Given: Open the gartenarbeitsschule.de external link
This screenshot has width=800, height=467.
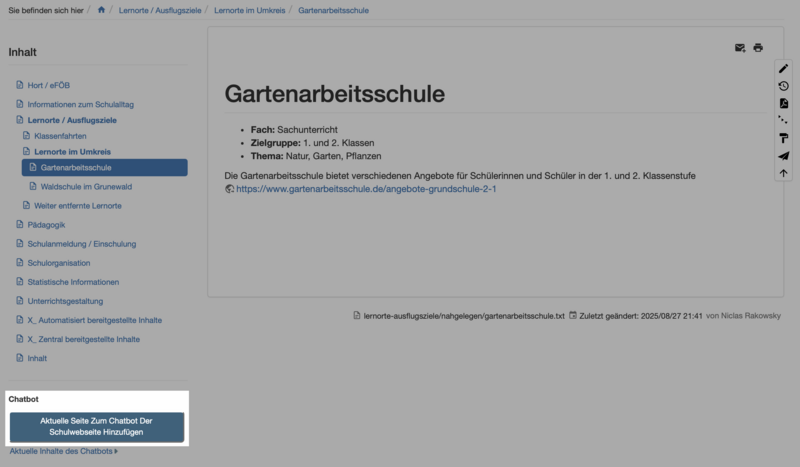Looking at the screenshot, I should pos(366,189).
